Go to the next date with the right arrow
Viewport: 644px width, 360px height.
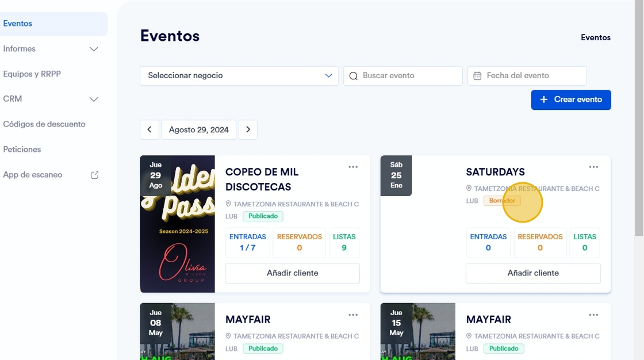coord(248,130)
